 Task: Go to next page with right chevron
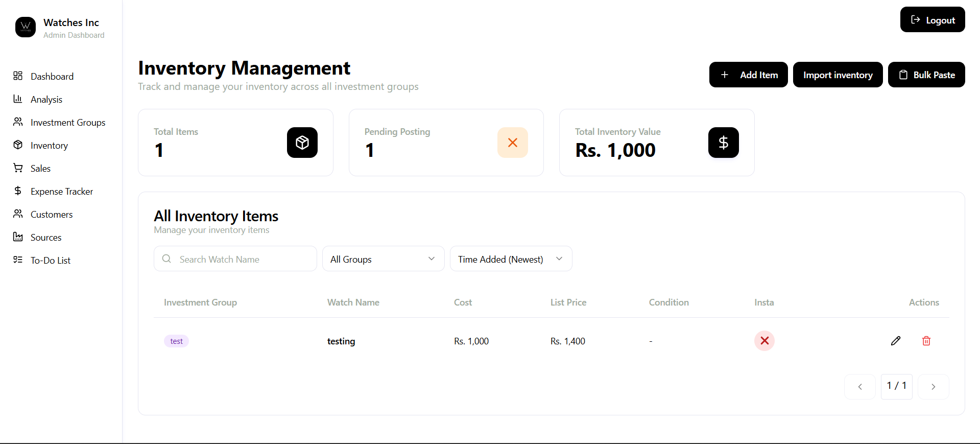click(933, 387)
